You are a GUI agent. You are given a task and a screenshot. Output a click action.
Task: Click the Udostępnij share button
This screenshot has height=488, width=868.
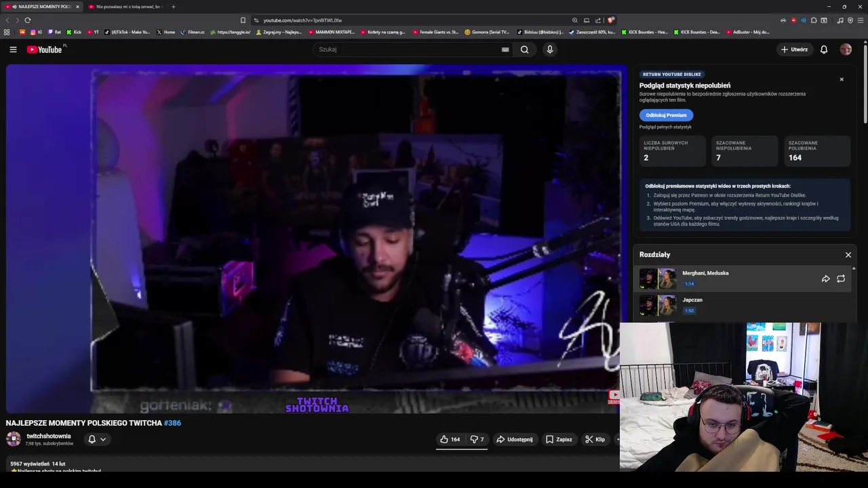[x=515, y=439]
